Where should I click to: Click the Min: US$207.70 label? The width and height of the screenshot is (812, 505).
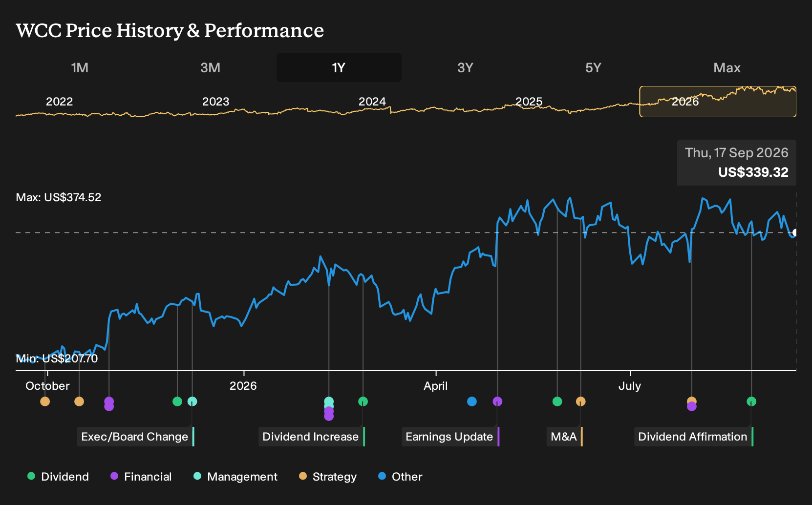[57, 358]
